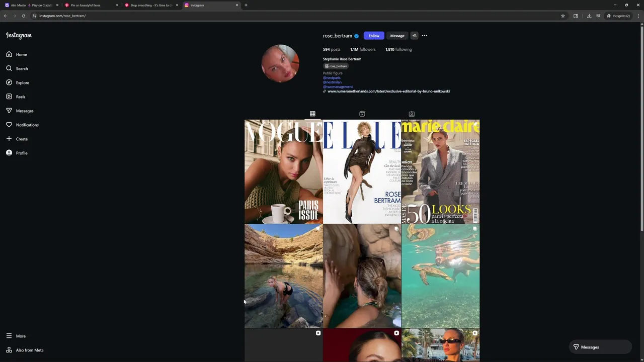Open the rocky pool photo post
The width and height of the screenshot is (644, 362).
tap(283, 276)
